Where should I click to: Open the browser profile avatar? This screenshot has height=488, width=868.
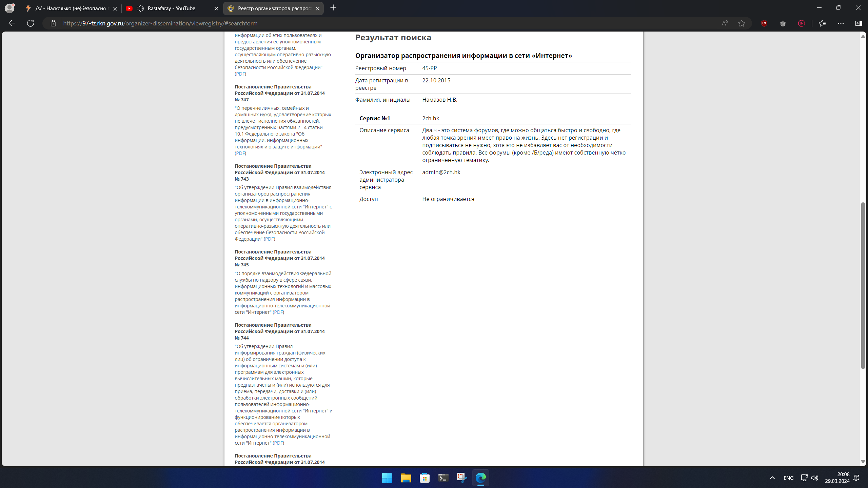point(9,8)
